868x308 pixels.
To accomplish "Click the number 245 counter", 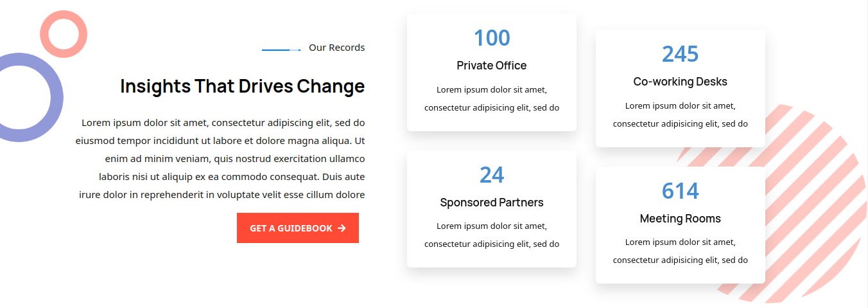I will coord(680,54).
